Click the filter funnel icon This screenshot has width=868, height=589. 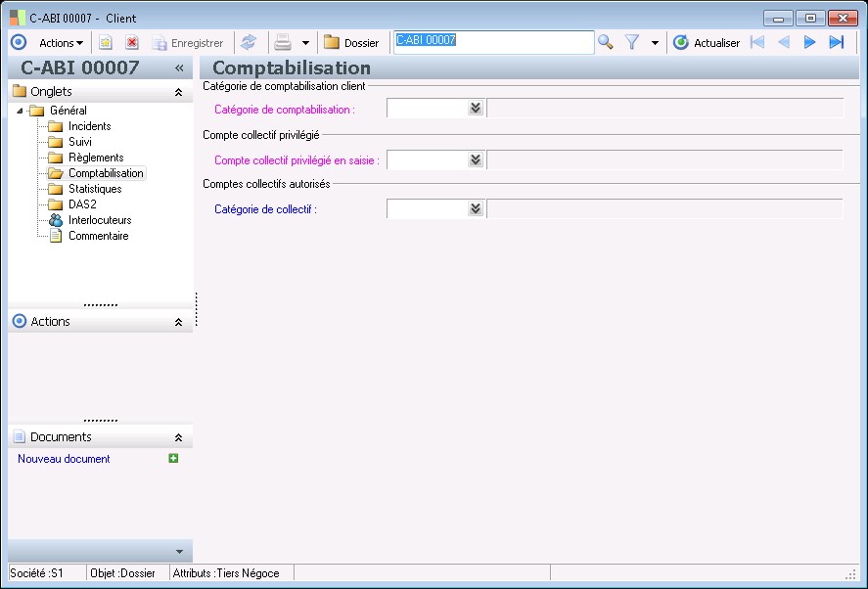click(x=632, y=42)
